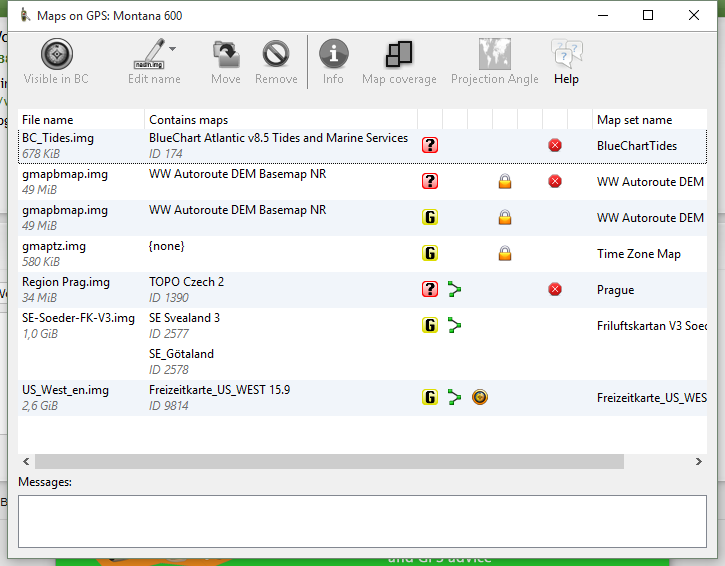725x566 pixels.
Task: Click the horizontal scrollbar left arrow
Action: click(26, 461)
